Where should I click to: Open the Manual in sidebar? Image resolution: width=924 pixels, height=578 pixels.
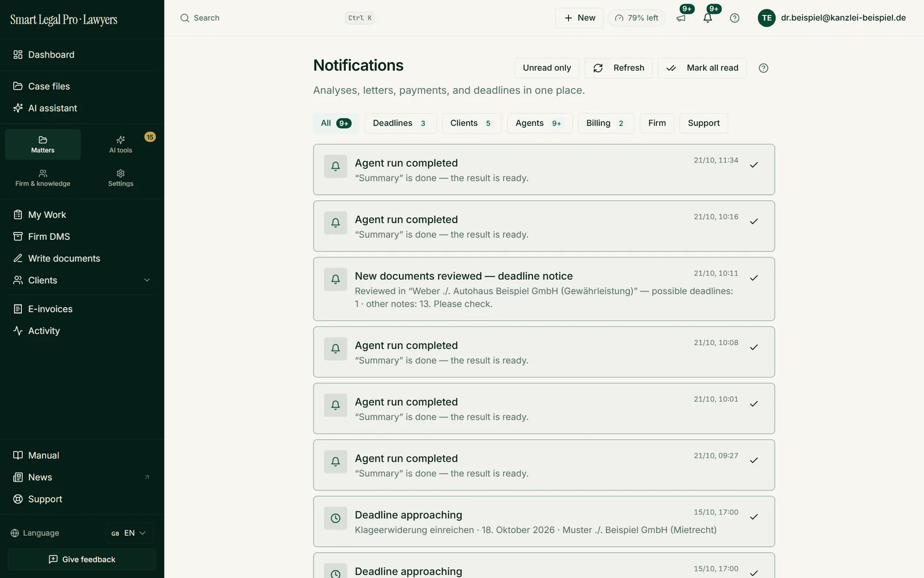click(82, 455)
